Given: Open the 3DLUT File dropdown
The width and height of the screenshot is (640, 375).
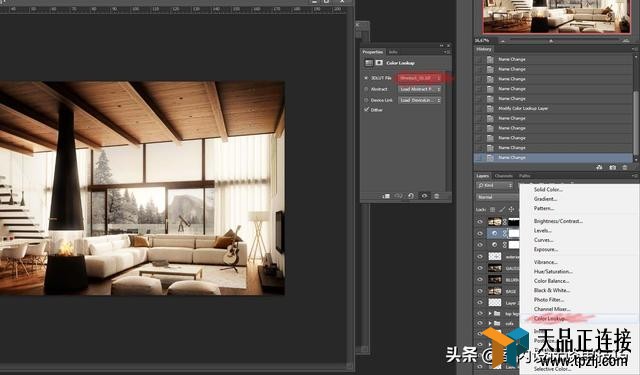Looking at the screenshot, I should (420, 78).
